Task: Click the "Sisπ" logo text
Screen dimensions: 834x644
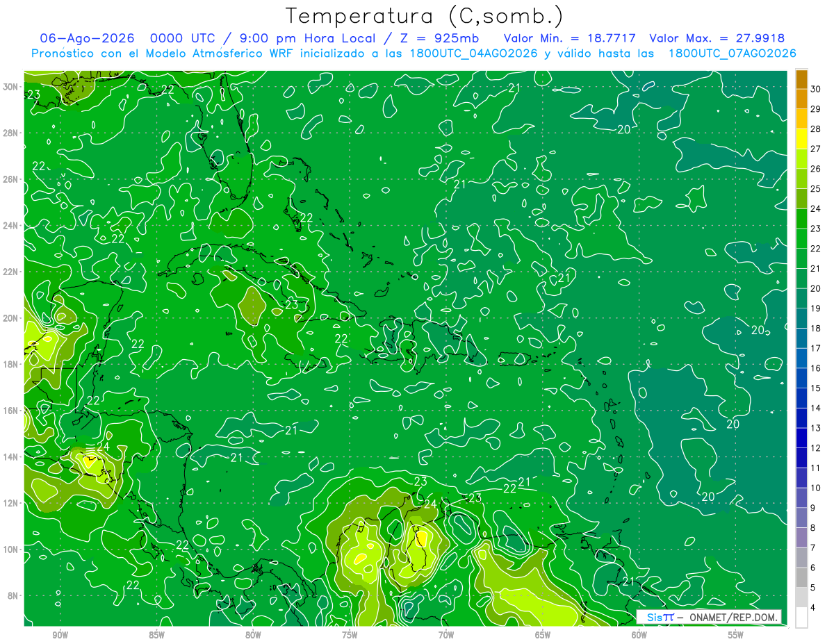Action: (660, 618)
